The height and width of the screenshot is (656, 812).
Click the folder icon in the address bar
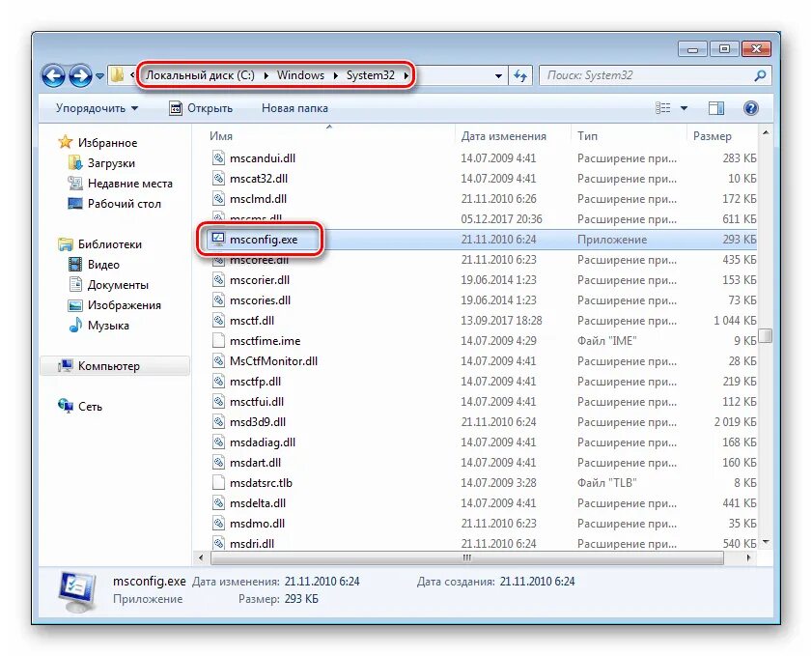tap(118, 74)
